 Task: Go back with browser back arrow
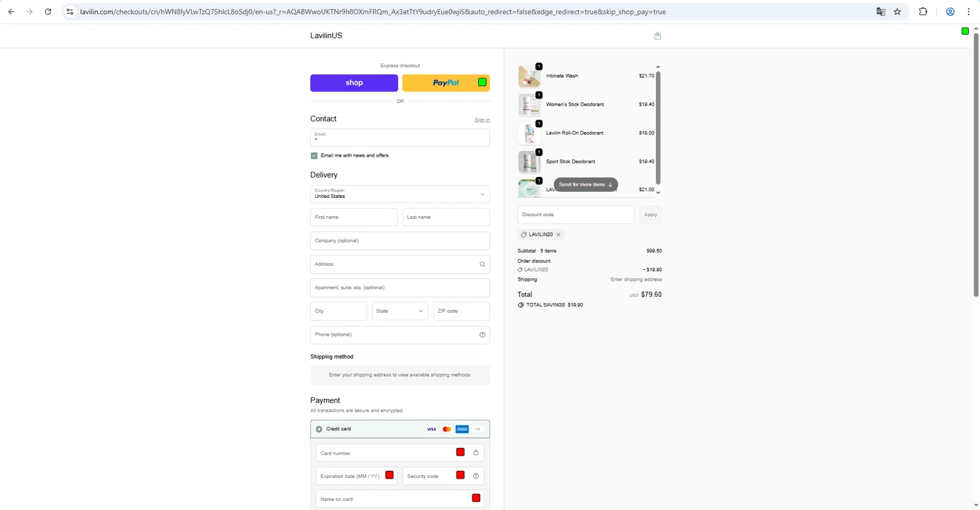click(11, 12)
